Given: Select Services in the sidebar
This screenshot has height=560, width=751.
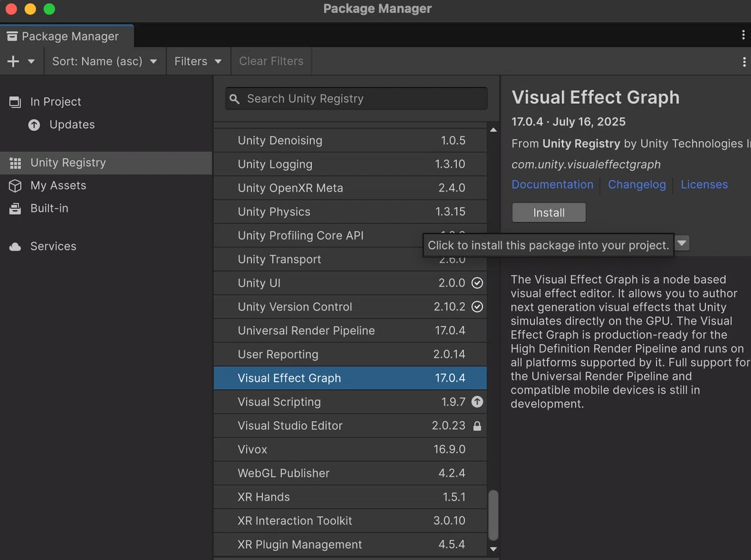Looking at the screenshot, I should (x=106, y=247).
